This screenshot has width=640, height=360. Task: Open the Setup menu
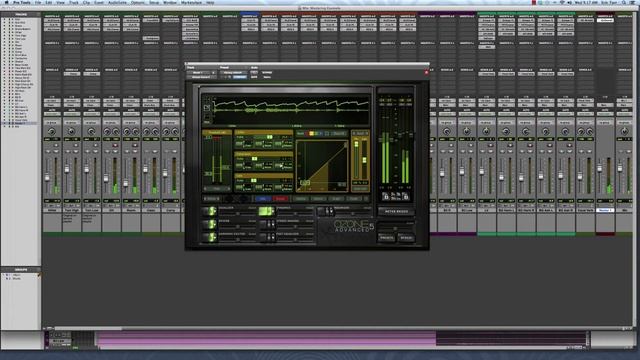click(154, 2)
